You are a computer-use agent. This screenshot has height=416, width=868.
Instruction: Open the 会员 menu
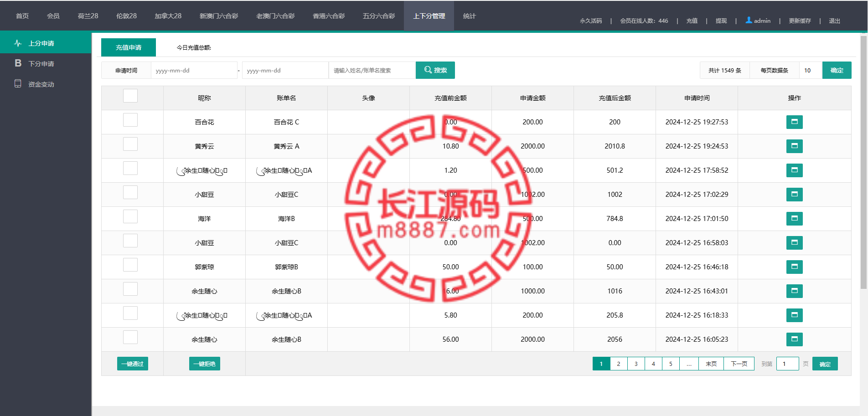point(53,16)
